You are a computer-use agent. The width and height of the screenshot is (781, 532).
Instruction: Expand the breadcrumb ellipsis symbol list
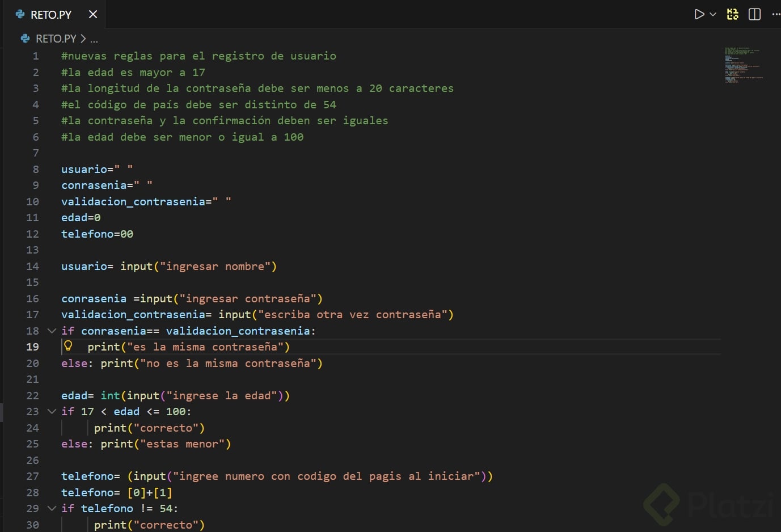(x=94, y=39)
